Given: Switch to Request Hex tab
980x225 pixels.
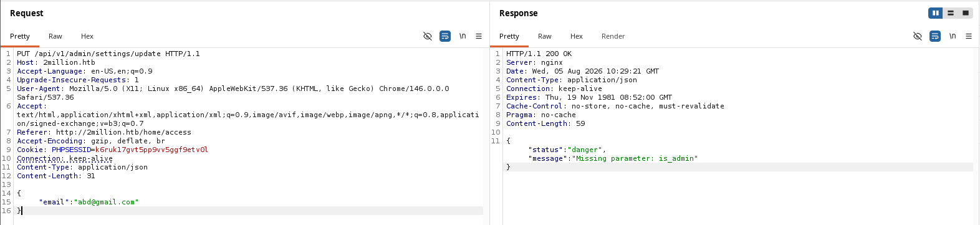Looking at the screenshot, I should coord(87,36).
